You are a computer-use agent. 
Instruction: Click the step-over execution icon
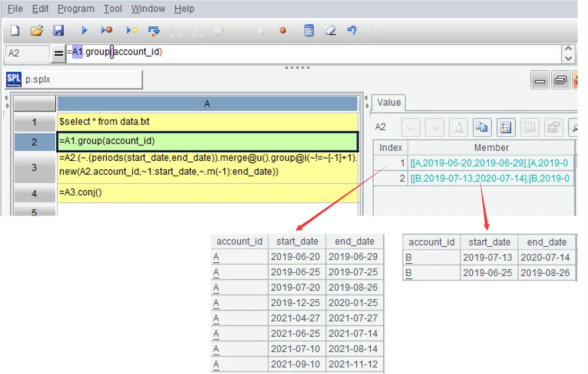[x=154, y=31]
